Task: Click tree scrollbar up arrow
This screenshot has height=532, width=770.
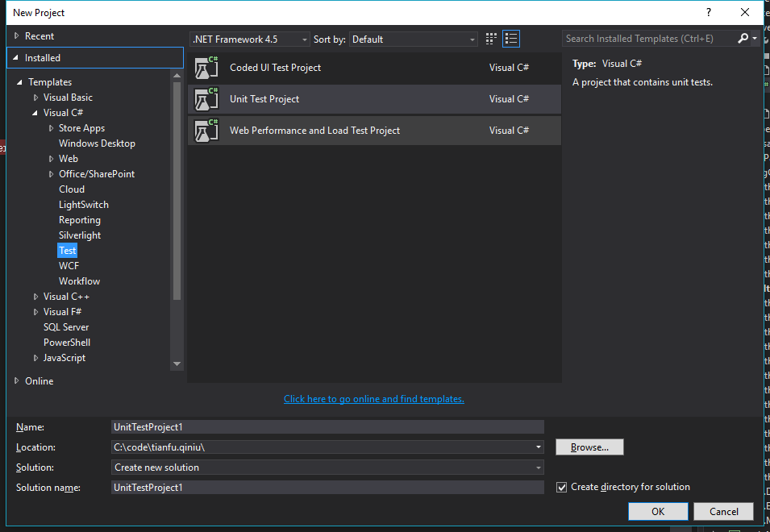Action: [177, 75]
